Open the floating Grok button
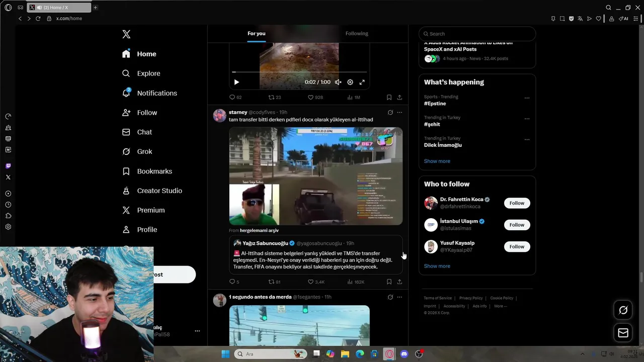This screenshot has height=362, width=644. 623,310
